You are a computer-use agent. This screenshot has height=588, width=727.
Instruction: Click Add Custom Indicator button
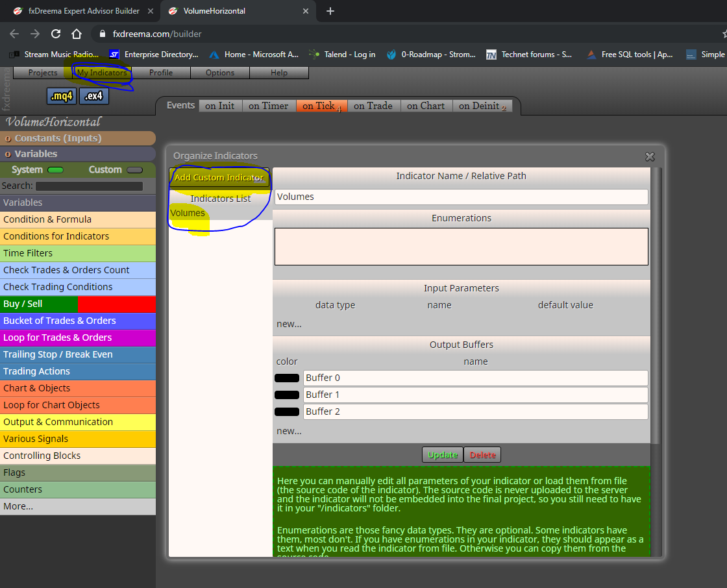click(x=219, y=178)
